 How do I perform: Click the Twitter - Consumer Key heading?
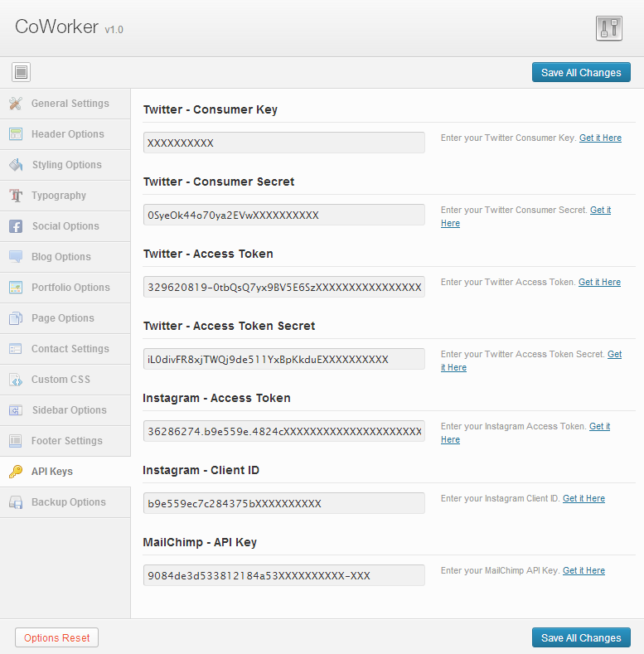click(211, 109)
